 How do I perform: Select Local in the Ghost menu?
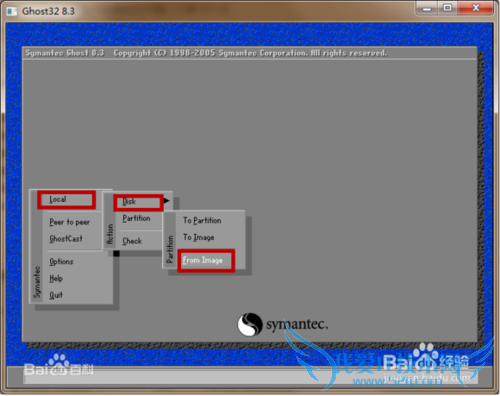67,200
